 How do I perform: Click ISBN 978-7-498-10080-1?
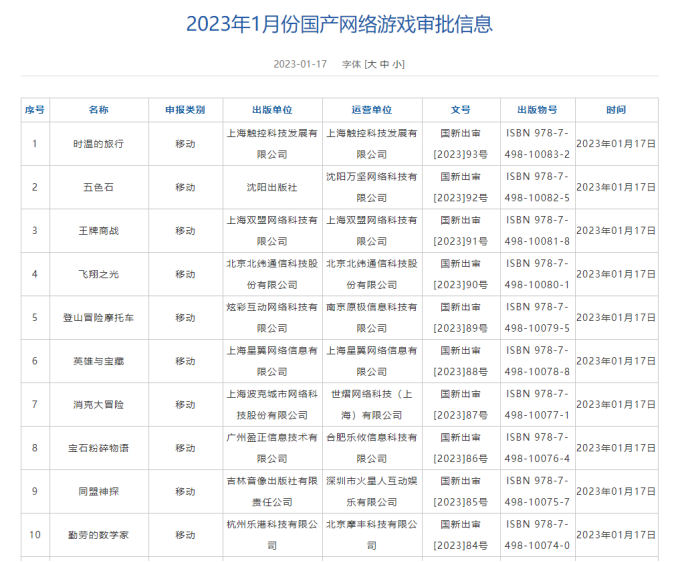537,274
